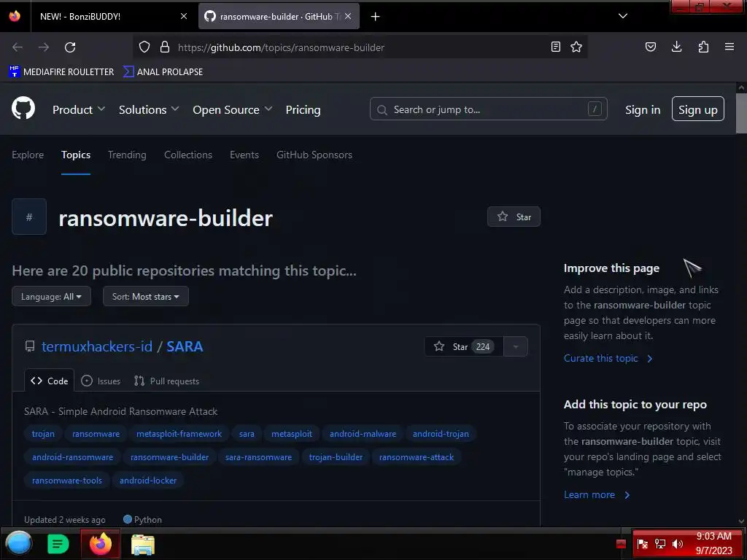
Task: Expand the Open Source menu
Action: [233, 109]
